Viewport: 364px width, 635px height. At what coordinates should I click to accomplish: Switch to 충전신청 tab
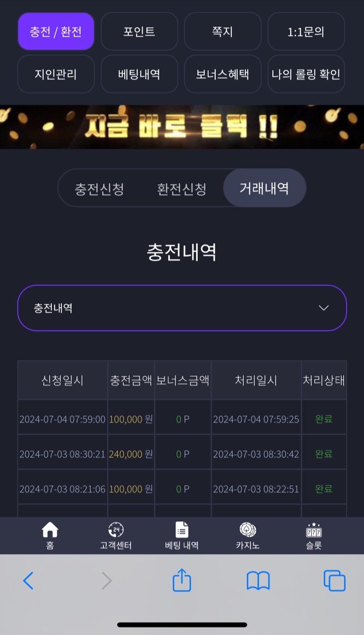(x=99, y=189)
